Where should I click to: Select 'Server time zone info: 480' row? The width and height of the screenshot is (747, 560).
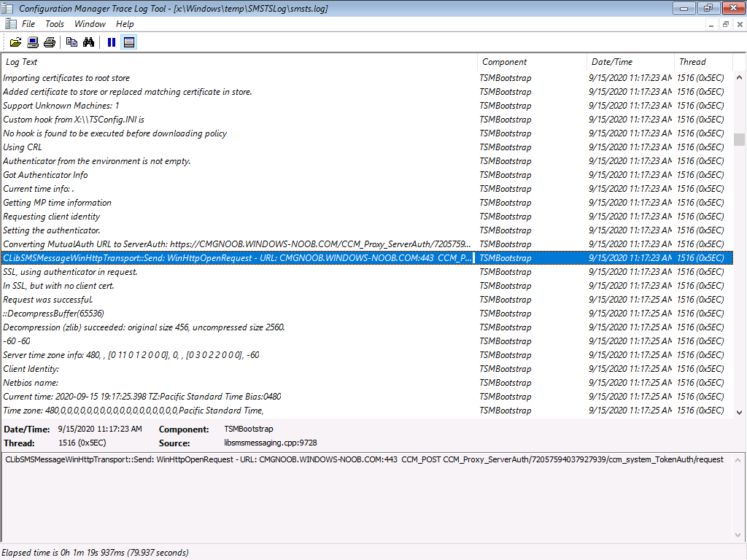tap(367, 355)
